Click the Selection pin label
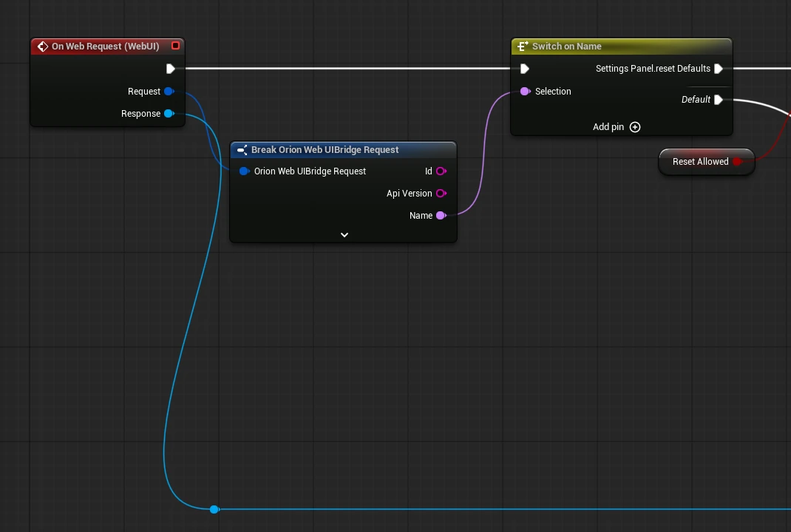 click(553, 92)
